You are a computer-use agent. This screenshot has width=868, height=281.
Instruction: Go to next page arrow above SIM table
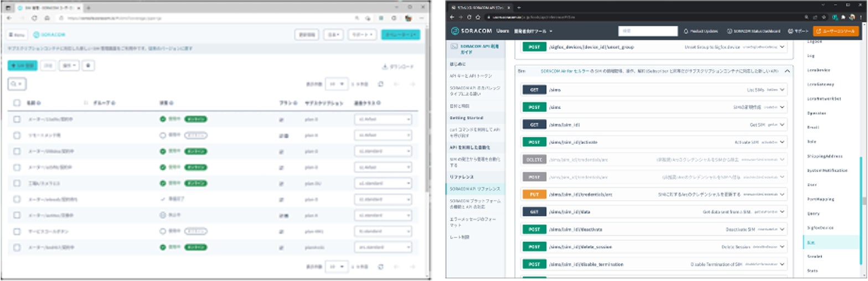coord(412,84)
